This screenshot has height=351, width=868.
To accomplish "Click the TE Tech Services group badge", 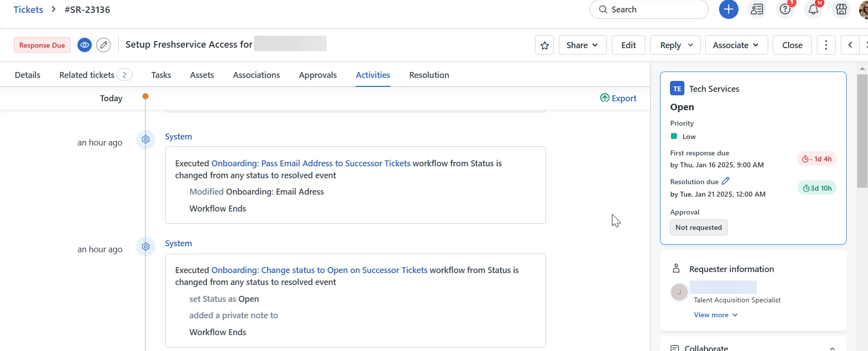I will [x=677, y=88].
